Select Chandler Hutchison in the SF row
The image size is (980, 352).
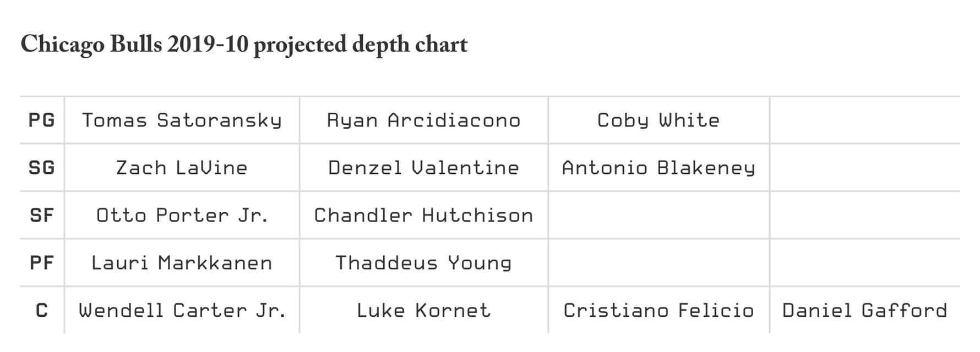point(424,215)
